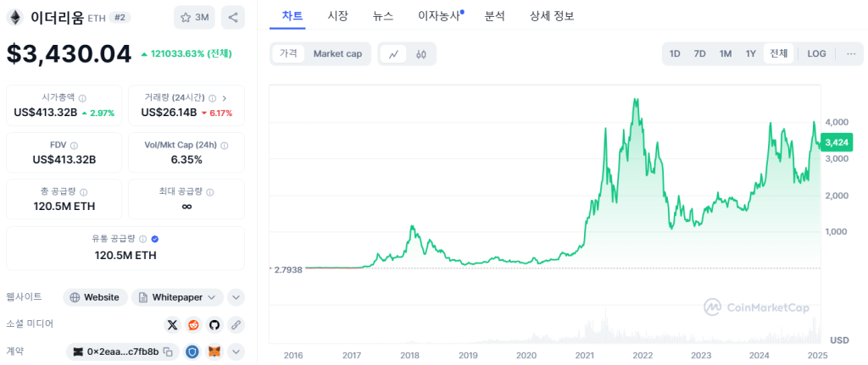Toggle chart to Market cap

pyautogui.click(x=337, y=53)
